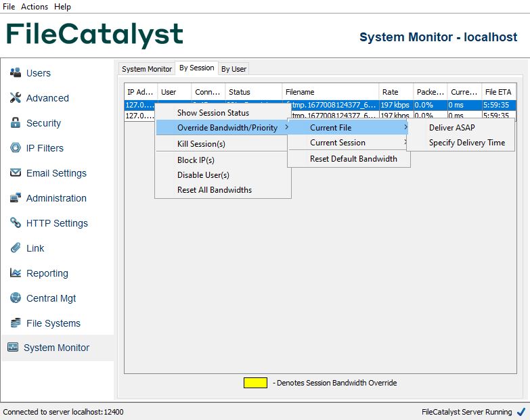Click the Central Mgt globe icon
Image resolution: width=530 pixels, height=420 pixels.
click(16, 298)
